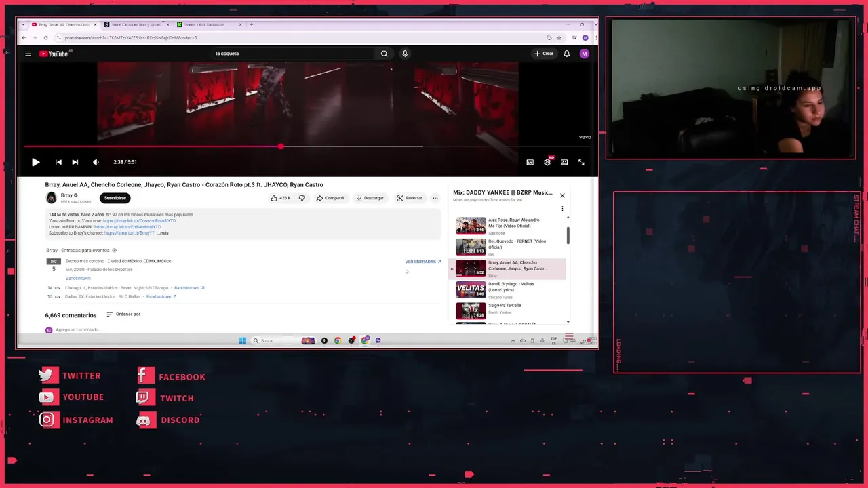This screenshot has width=868, height=488.
Task: Open the Brray channel avatar
Action: [x=51, y=198]
